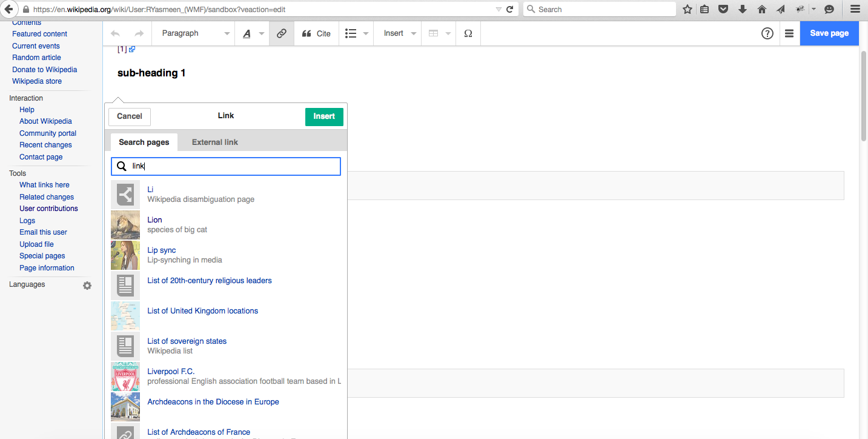Go to the browser home icon
Screen dimensions: 868x439
[x=762, y=9]
